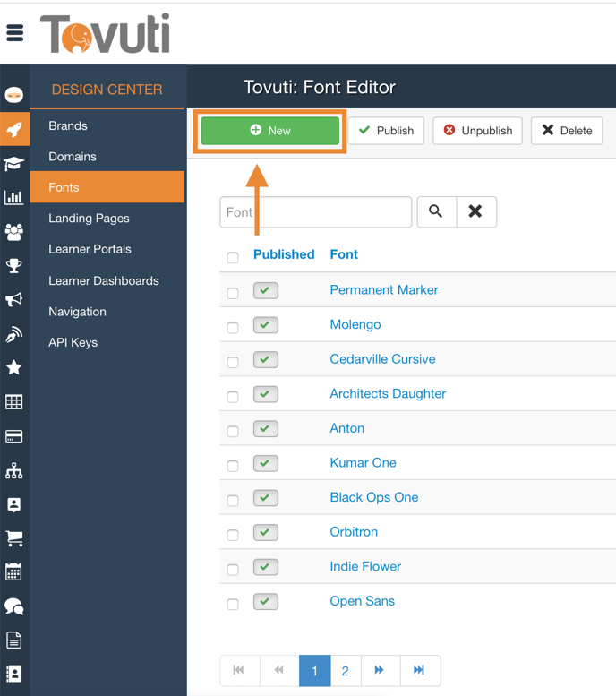Open the Kumar One font link
Image resolution: width=616 pixels, height=696 pixels.
pos(363,462)
